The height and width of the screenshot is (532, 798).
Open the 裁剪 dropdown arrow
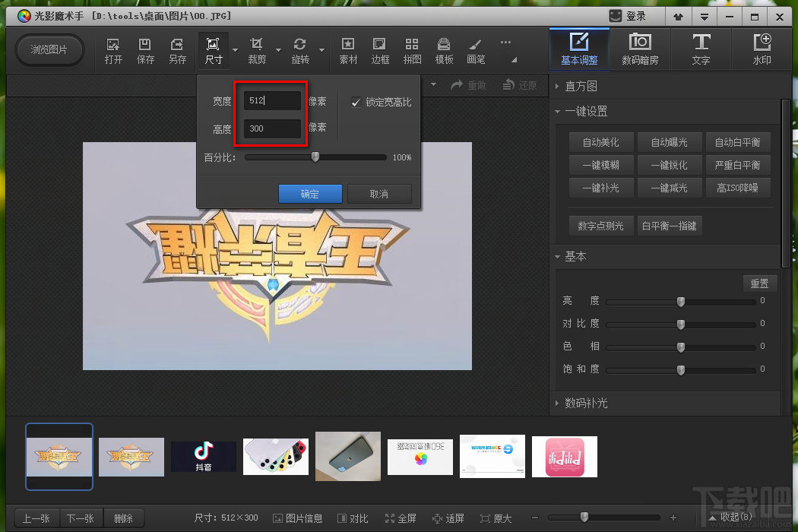point(278,50)
